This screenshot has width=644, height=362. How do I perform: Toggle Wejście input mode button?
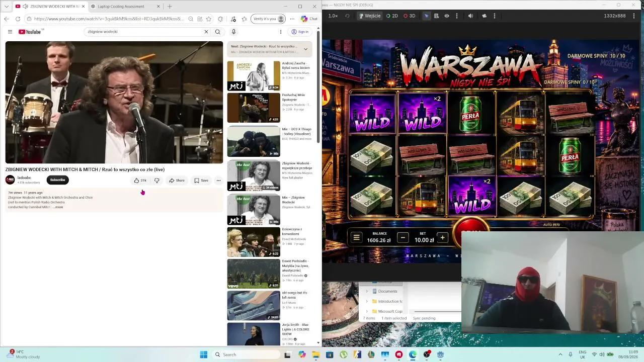coord(369,16)
